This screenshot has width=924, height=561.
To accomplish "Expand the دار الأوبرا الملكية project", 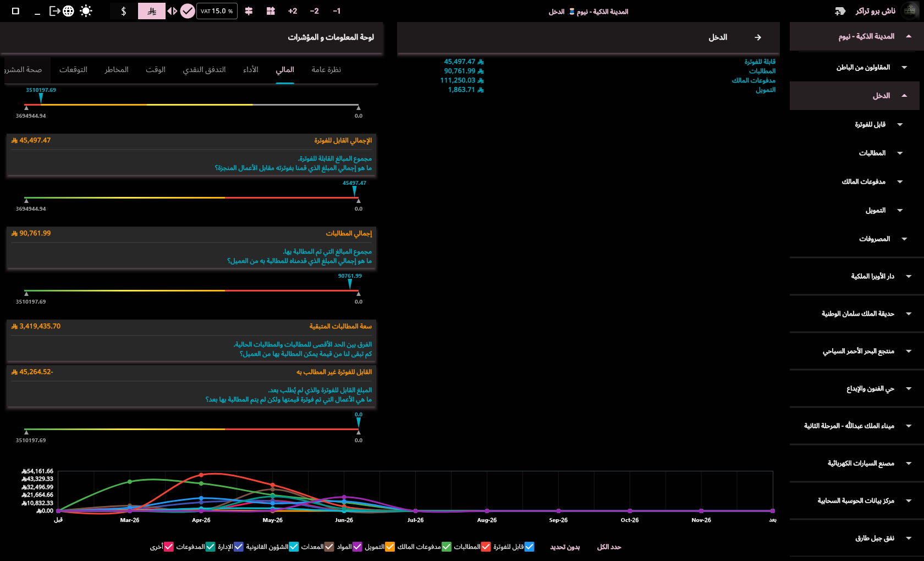I will click(909, 277).
